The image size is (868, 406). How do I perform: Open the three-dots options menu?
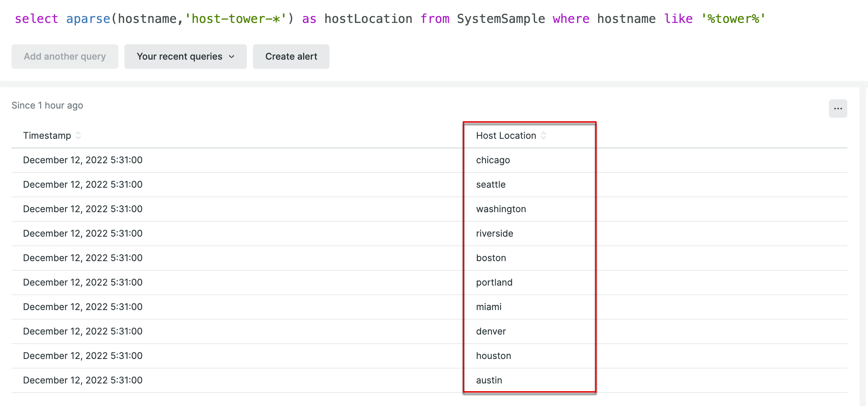click(x=838, y=109)
